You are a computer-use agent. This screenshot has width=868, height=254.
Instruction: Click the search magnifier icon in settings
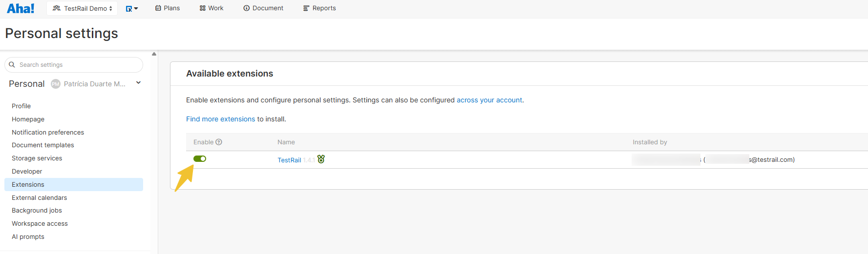pos(12,65)
